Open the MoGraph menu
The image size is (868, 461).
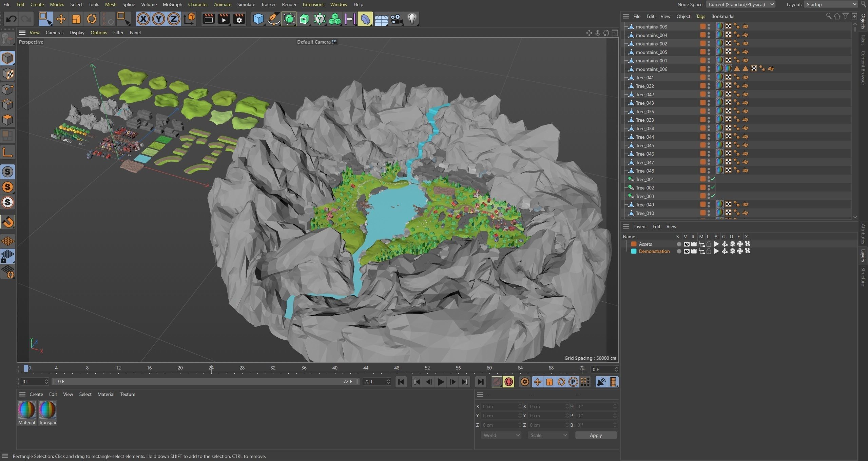pos(172,4)
